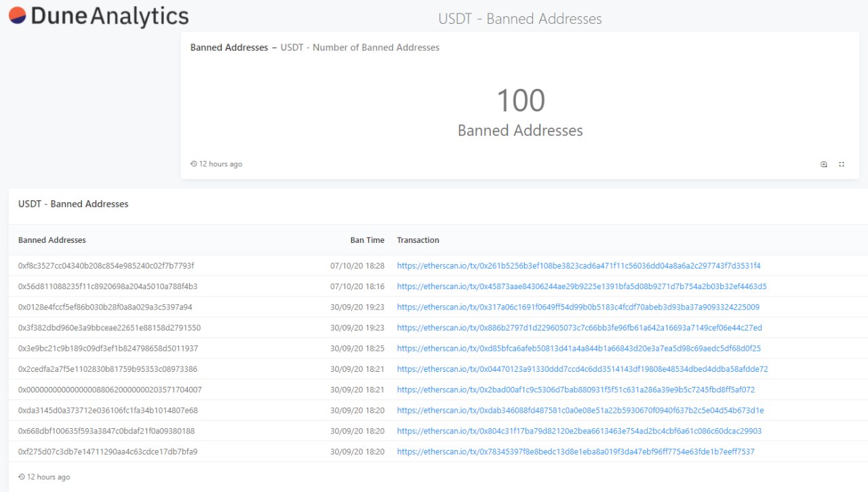This screenshot has width=868, height=492.
Task: Open etherscan transaction link 0x261b5256b3ef…
Action: click(579, 266)
